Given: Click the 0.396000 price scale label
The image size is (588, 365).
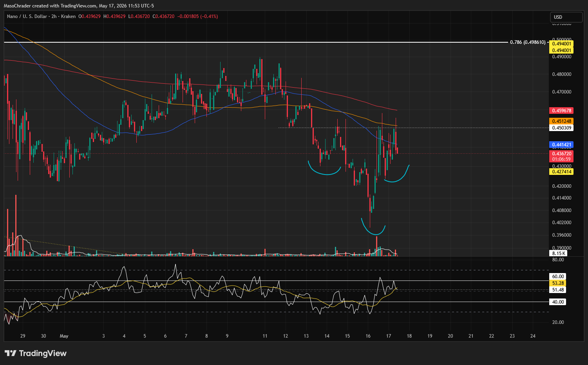Looking at the screenshot, I should [562, 235].
